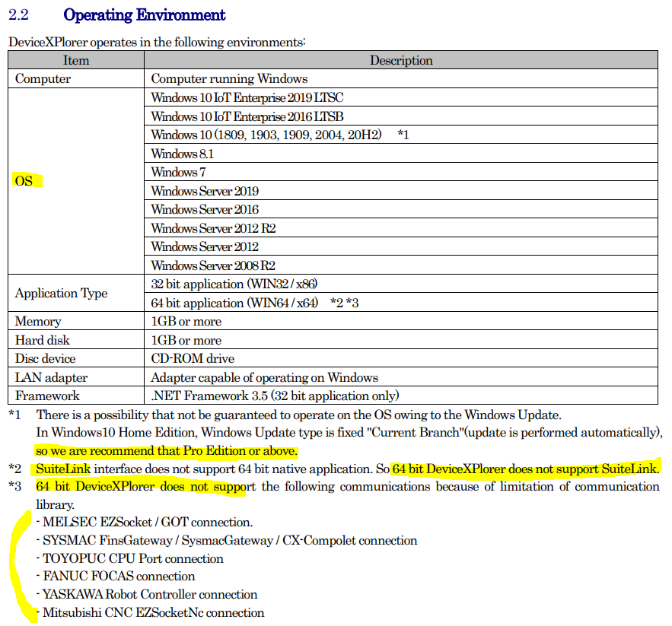Select the ".NET Framework 3.5" cell
This screenshot has width=672, height=626.
click(x=401, y=395)
